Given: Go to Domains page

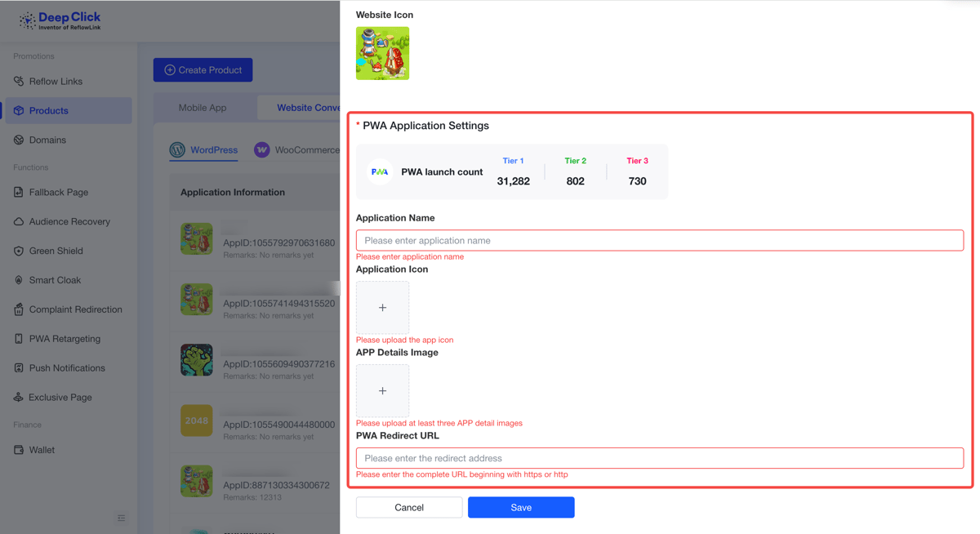Looking at the screenshot, I should tap(68, 140).
